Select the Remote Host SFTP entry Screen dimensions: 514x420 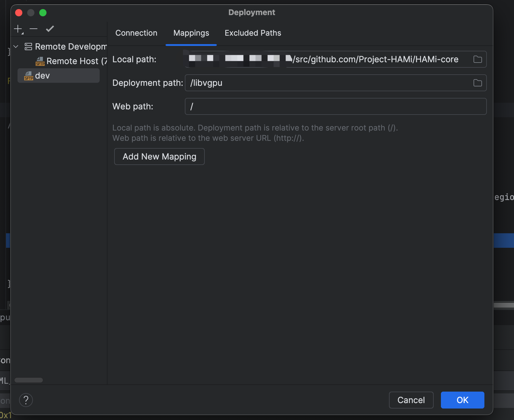coord(71,61)
